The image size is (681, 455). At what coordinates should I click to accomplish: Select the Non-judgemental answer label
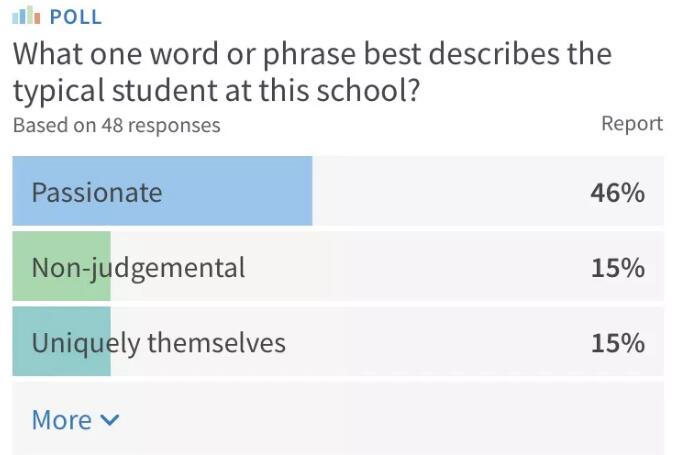click(x=138, y=268)
